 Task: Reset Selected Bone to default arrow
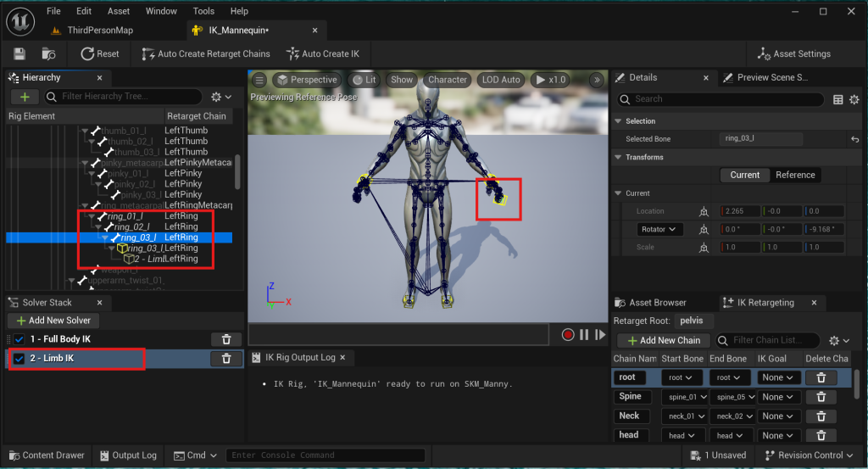coord(855,140)
